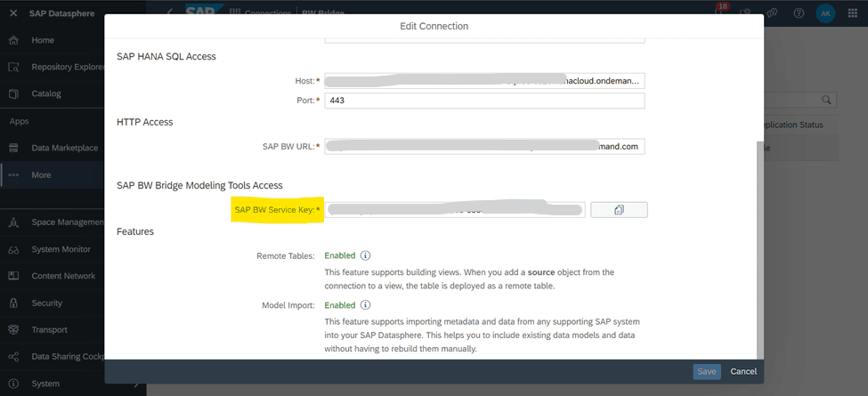Click the search magnifier icon behind dialog

(x=826, y=100)
